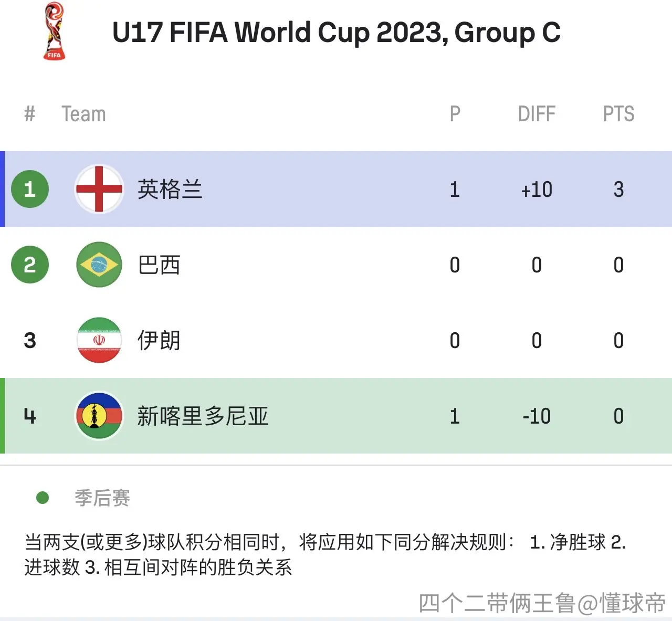This screenshot has width=672, height=621.
Task: Select the England flag icon
Action: [99, 189]
